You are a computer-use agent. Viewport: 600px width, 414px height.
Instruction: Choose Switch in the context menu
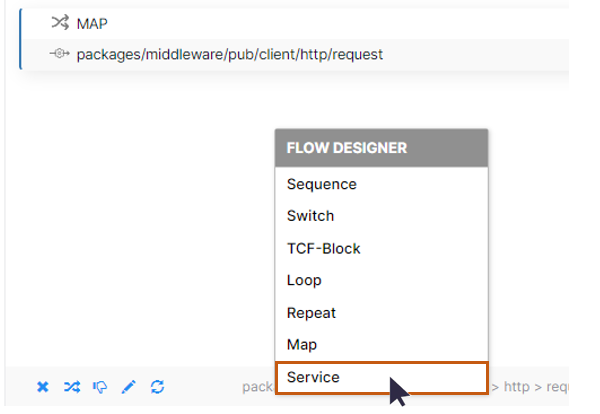381,216
